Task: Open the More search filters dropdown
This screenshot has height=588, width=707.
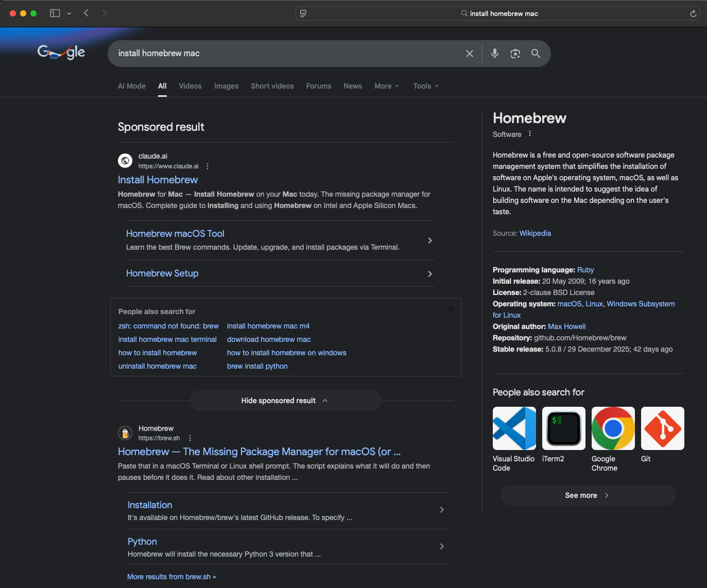Action: point(386,86)
